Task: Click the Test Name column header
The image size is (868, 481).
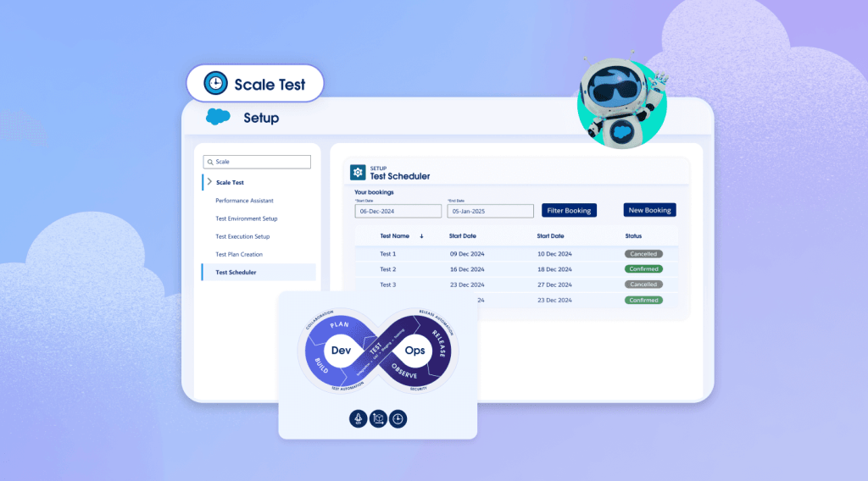Action: click(x=395, y=236)
